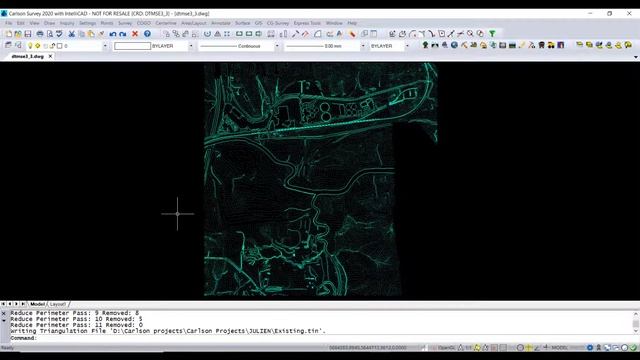640x360 pixels.
Task: Click the zoom magnifier icon in toolbar
Action: click(470, 33)
